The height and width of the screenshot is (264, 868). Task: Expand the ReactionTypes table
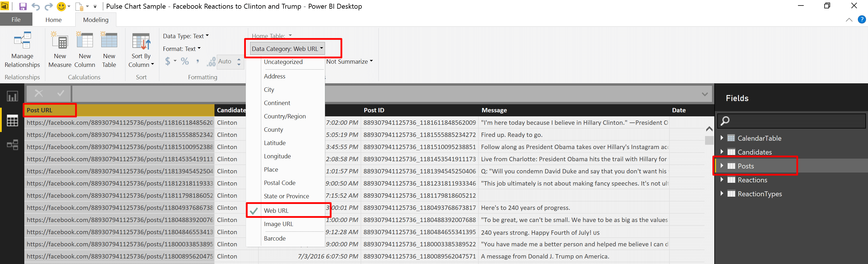pyautogui.click(x=722, y=194)
